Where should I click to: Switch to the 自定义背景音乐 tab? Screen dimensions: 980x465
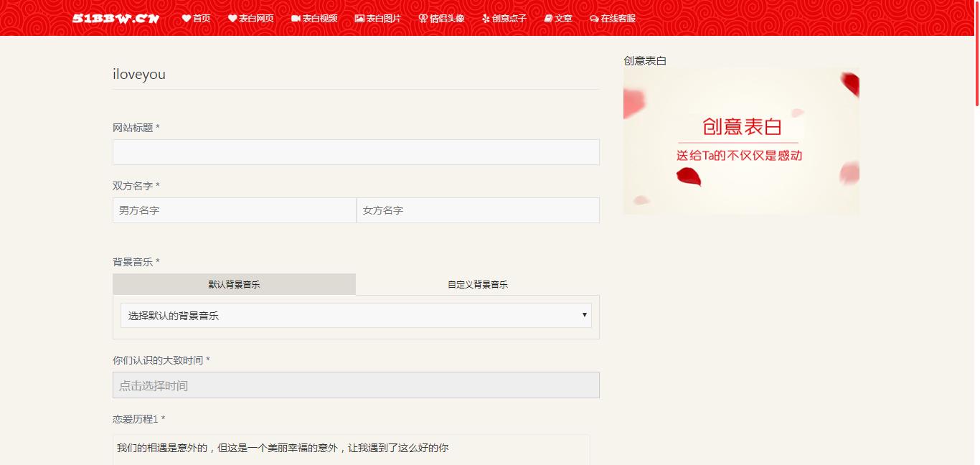coord(478,284)
